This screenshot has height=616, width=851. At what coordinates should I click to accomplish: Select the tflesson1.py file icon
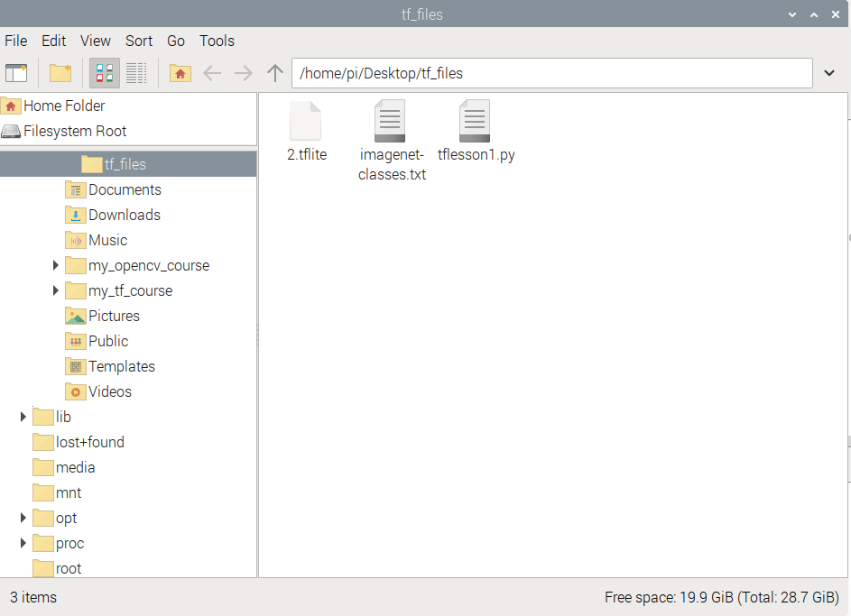click(x=475, y=122)
